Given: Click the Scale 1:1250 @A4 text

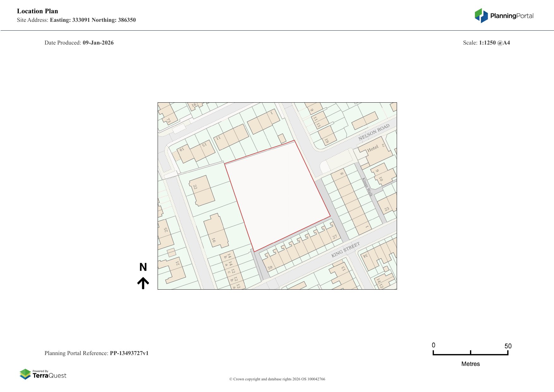Looking at the screenshot, I should click(486, 43).
